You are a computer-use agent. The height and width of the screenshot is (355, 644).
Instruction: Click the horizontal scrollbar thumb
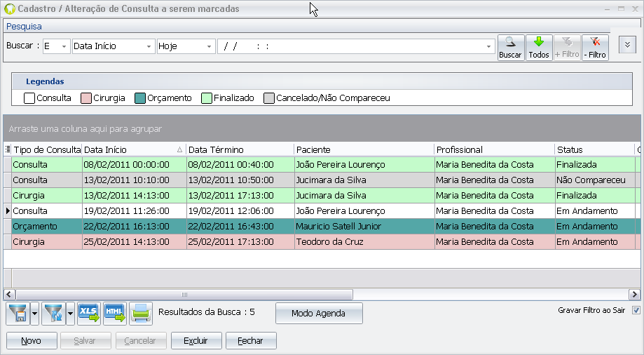tap(184, 295)
